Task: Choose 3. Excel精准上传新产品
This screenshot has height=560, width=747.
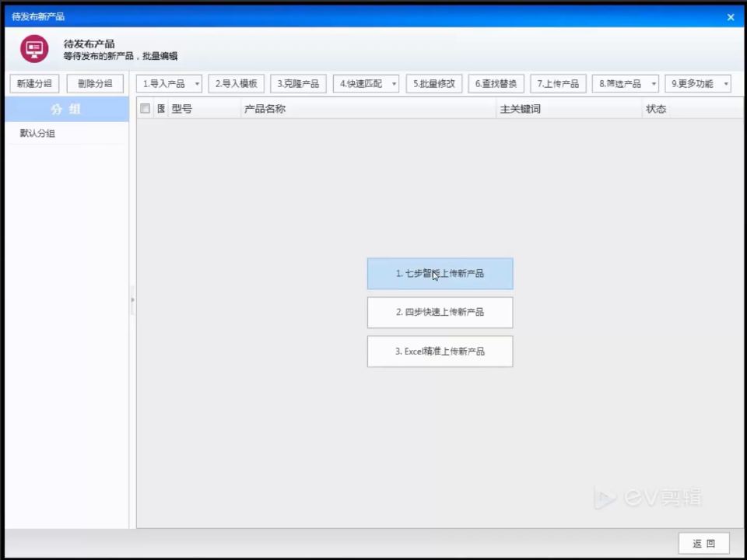Action: (x=440, y=352)
